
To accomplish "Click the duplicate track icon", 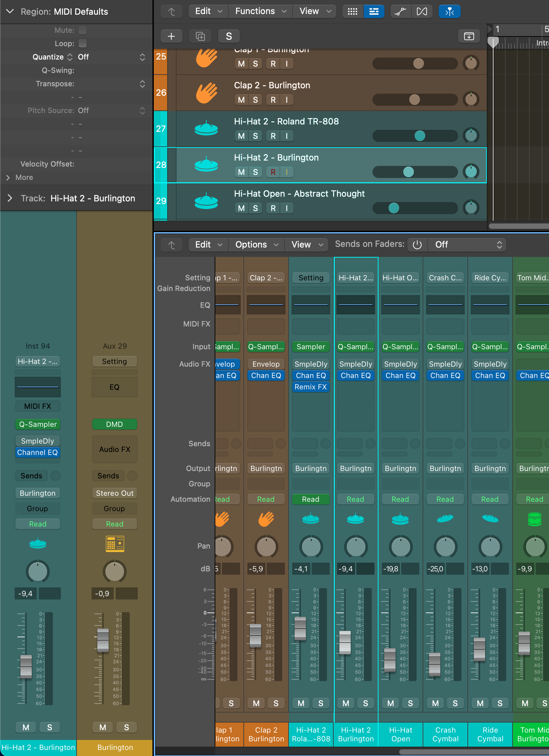I will pyautogui.click(x=200, y=36).
